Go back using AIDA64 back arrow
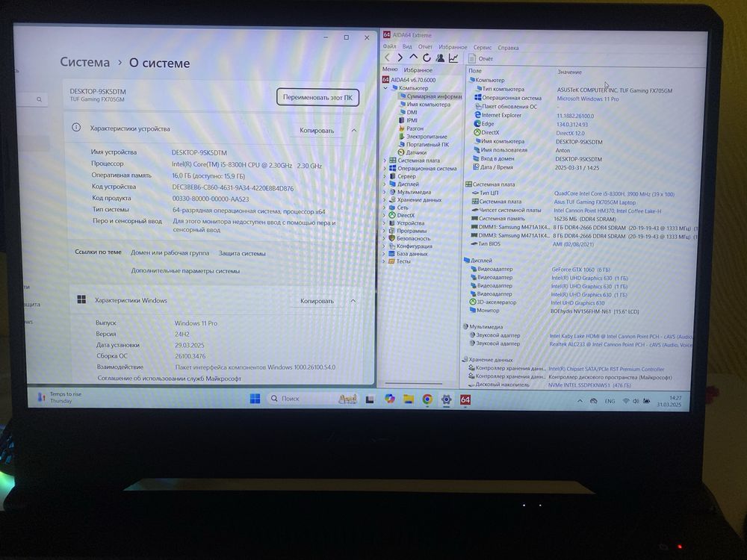 pos(387,57)
